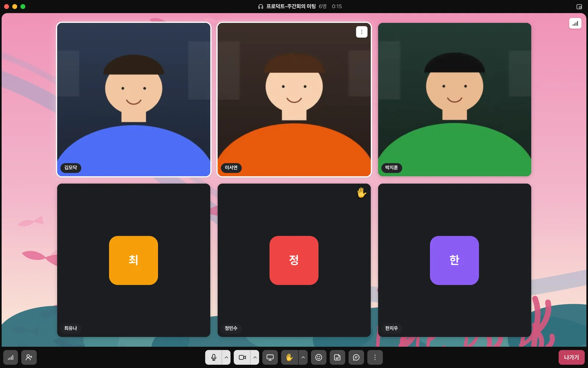Open emoji reactions
The image size is (588, 368).
(x=319, y=357)
